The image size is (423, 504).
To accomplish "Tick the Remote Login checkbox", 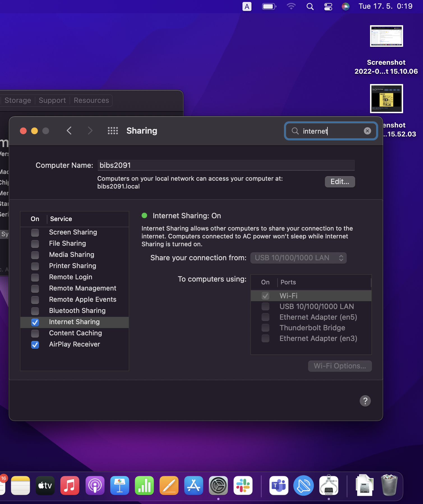I will tap(35, 277).
